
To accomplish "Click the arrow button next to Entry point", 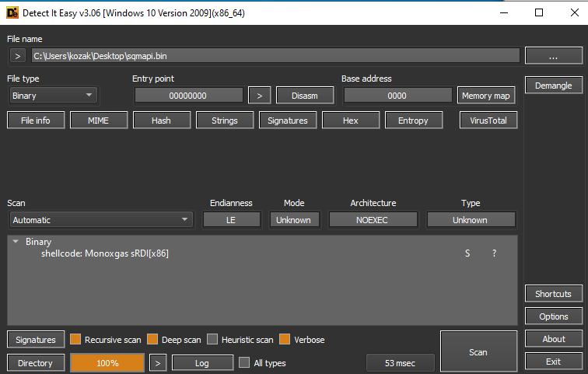I will (x=259, y=96).
